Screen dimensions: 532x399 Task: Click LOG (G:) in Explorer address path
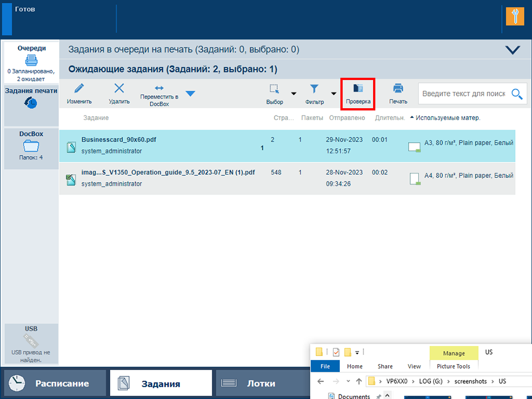pos(431,382)
